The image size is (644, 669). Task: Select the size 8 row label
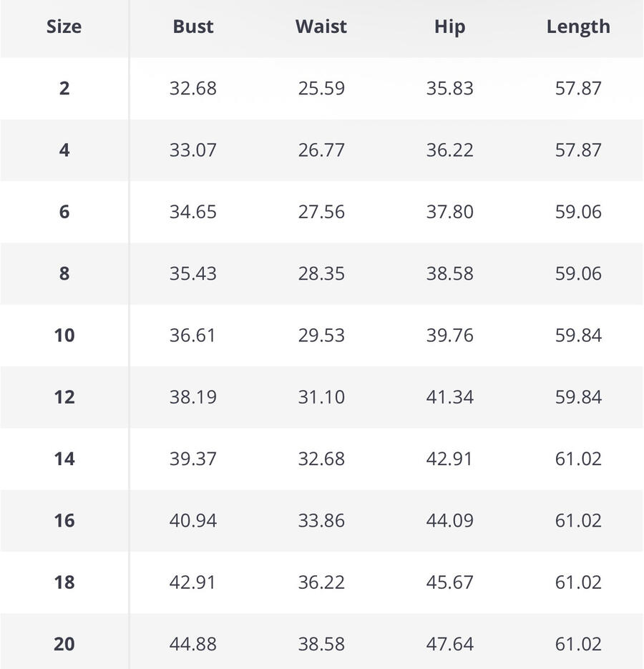(64, 273)
